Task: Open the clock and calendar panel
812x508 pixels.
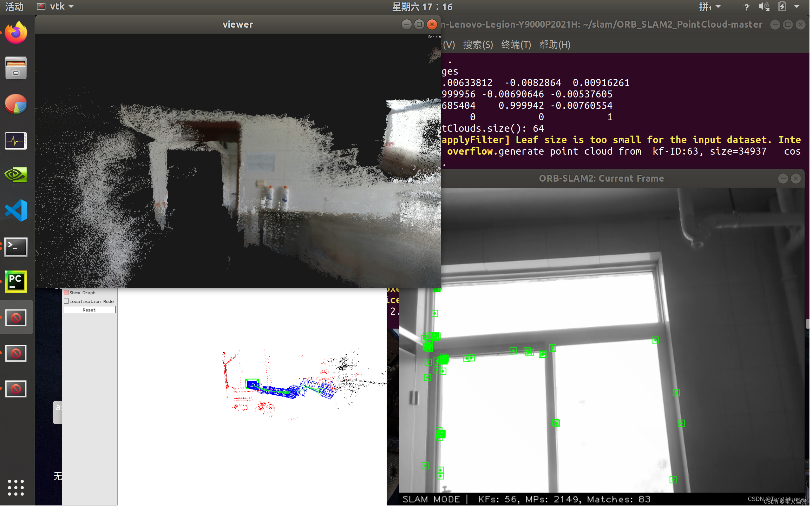Action: (423, 7)
